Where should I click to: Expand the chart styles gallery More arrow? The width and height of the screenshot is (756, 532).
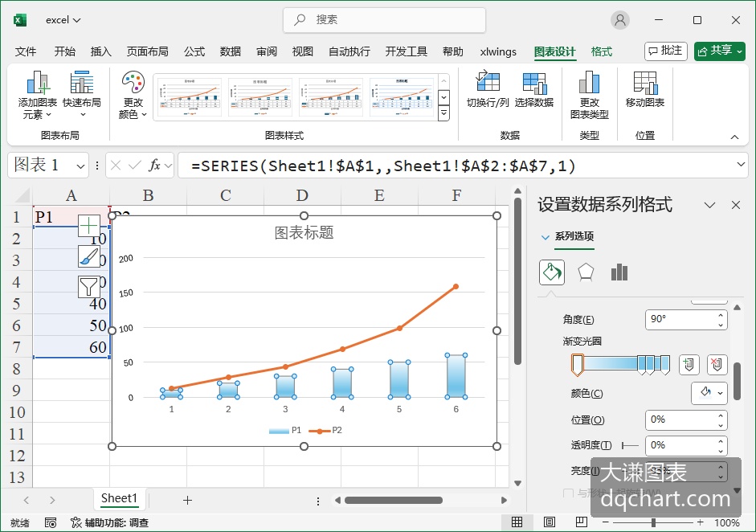click(444, 114)
